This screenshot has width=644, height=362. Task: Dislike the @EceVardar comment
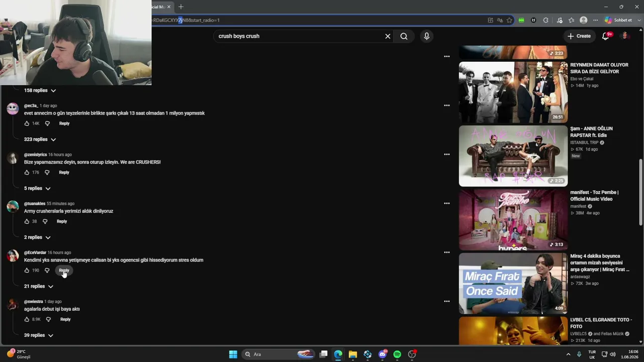point(47,270)
